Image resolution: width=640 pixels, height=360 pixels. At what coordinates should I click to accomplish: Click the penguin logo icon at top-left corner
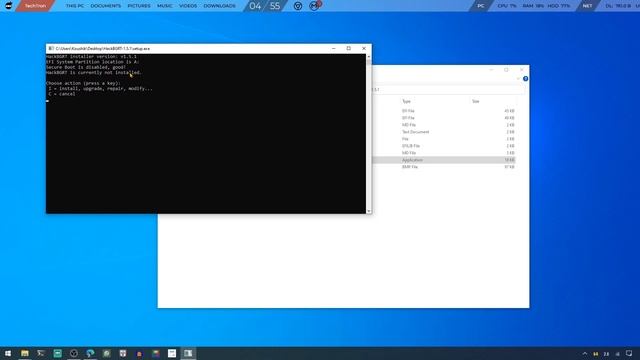tap(8, 5)
